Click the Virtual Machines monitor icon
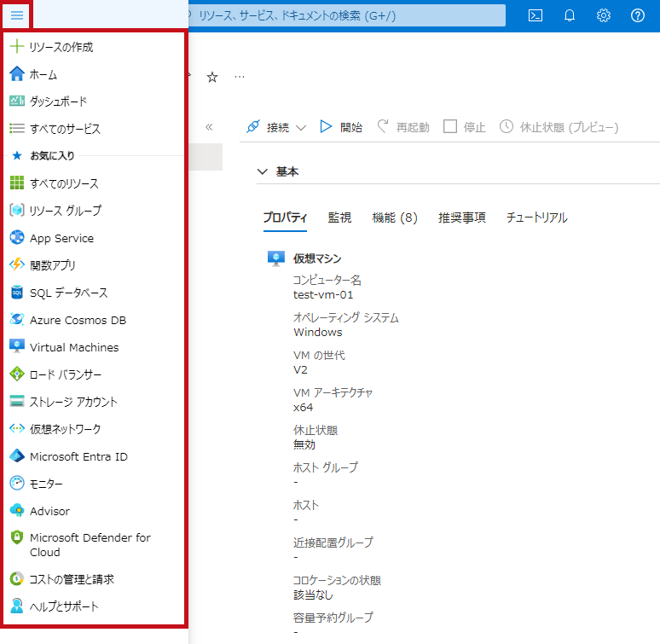660x644 pixels. 17,346
